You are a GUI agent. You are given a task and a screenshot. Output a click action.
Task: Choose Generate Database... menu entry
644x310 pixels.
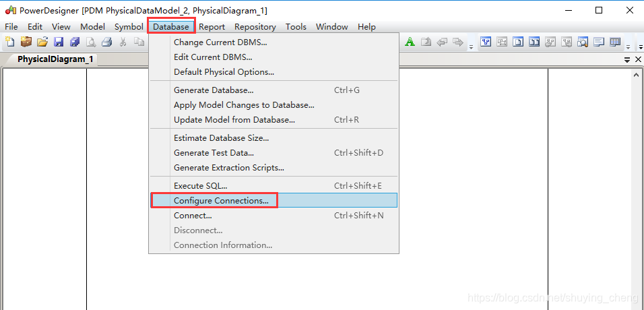(x=273, y=90)
